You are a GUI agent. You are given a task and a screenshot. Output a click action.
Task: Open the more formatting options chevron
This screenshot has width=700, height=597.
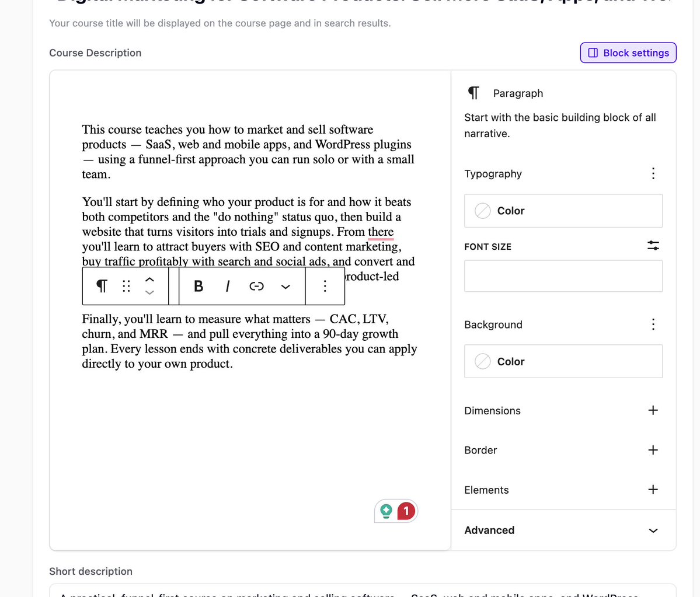click(285, 287)
